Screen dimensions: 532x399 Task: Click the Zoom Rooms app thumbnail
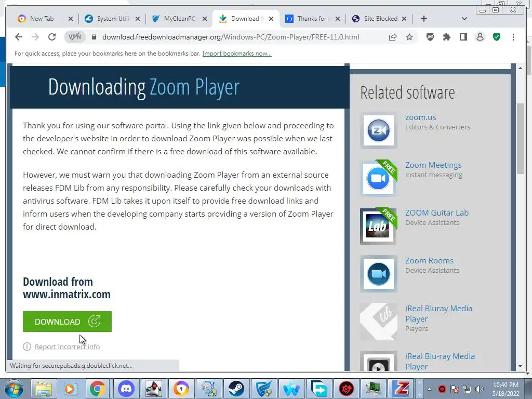pos(378,274)
